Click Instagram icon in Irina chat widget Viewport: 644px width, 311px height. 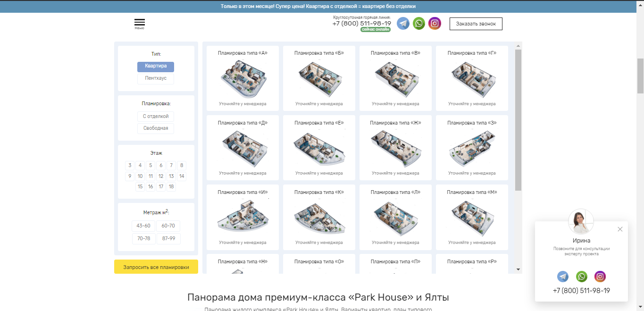coord(600,277)
